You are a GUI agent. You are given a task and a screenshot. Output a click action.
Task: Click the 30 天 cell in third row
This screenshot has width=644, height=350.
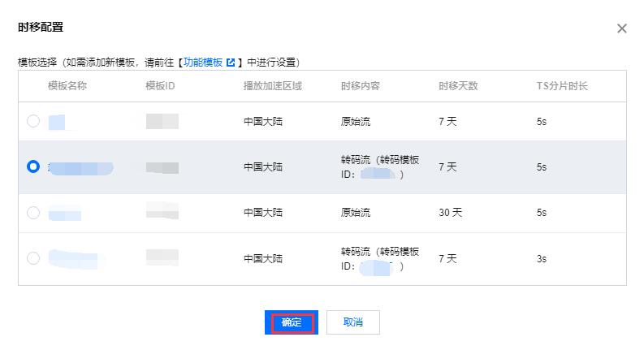[x=450, y=213]
